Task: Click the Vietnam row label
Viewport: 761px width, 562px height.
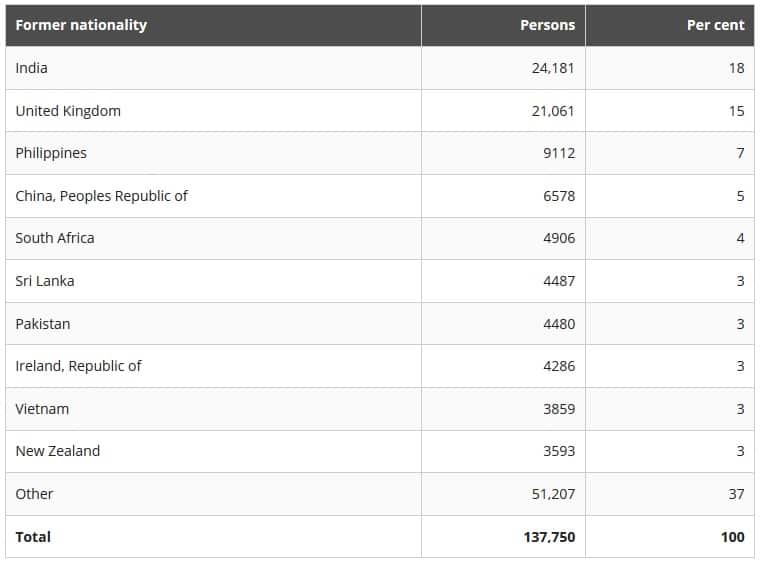Action: point(42,409)
